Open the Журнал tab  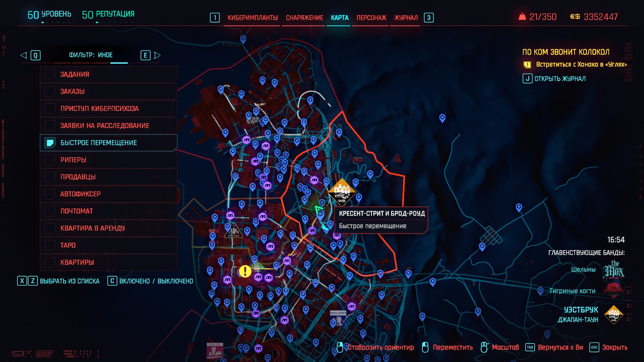click(x=406, y=18)
